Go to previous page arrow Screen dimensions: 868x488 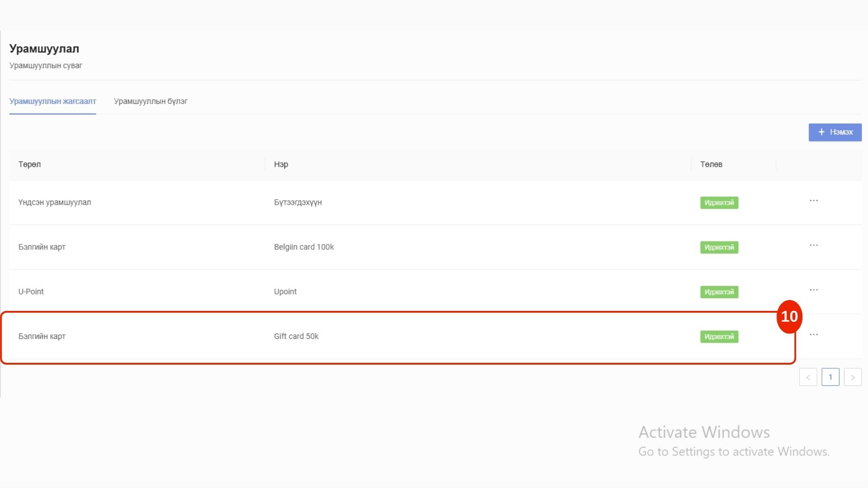808,377
